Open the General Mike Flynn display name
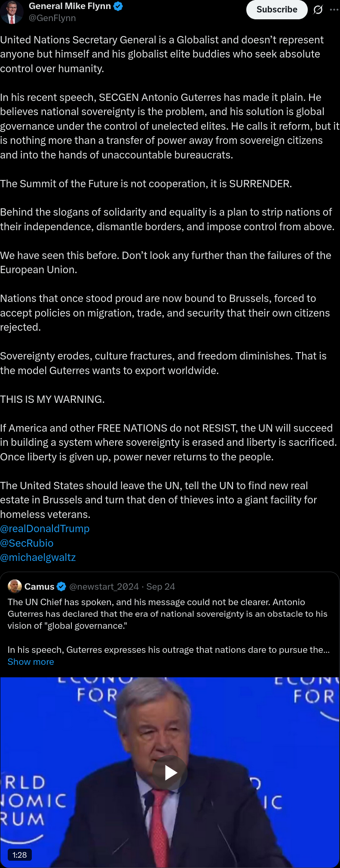Screen dimensions: 340x868 [x=70, y=6]
